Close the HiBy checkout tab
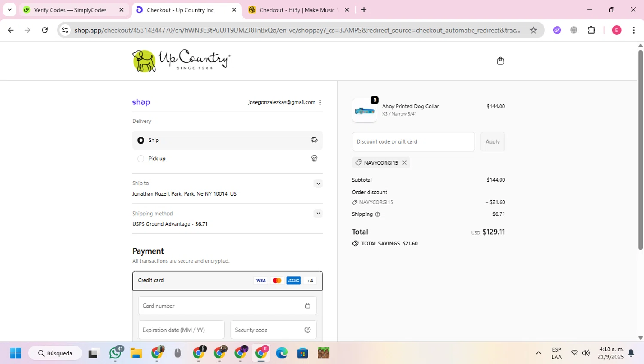The width and height of the screenshot is (644, 364). click(x=347, y=10)
